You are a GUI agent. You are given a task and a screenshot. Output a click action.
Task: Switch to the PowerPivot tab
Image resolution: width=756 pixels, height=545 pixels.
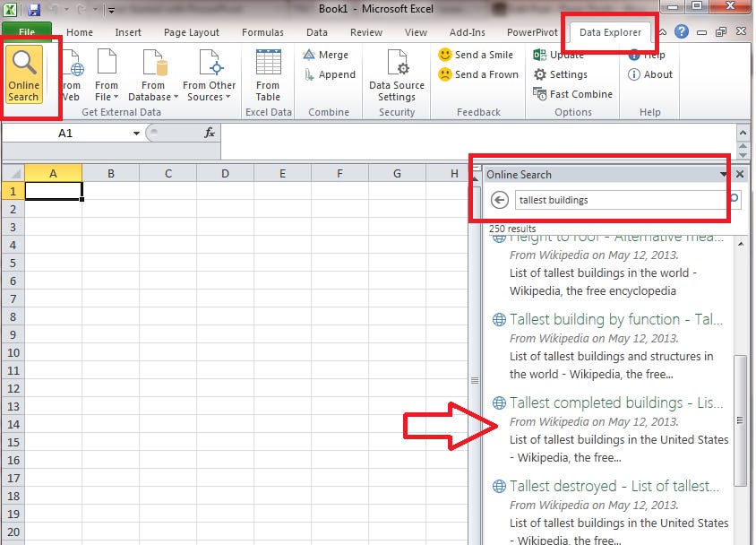532,32
